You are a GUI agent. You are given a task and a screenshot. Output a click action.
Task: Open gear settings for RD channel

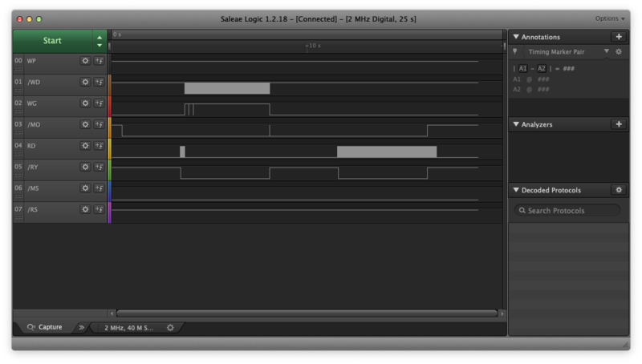[x=85, y=146]
